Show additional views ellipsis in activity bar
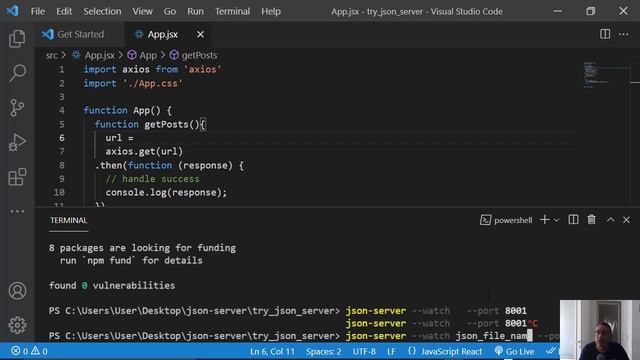 point(17,211)
